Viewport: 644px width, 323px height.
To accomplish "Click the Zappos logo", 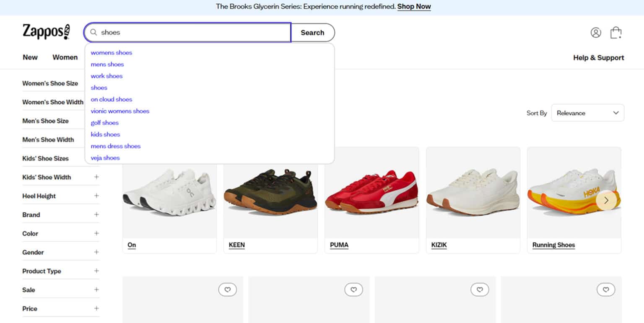I will pyautogui.click(x=46, y=32).
